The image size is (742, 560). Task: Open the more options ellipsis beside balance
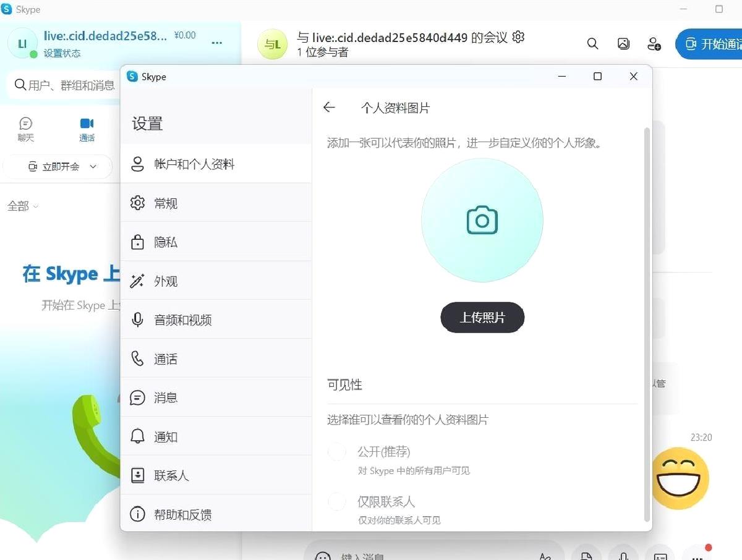tap(217, 43)
